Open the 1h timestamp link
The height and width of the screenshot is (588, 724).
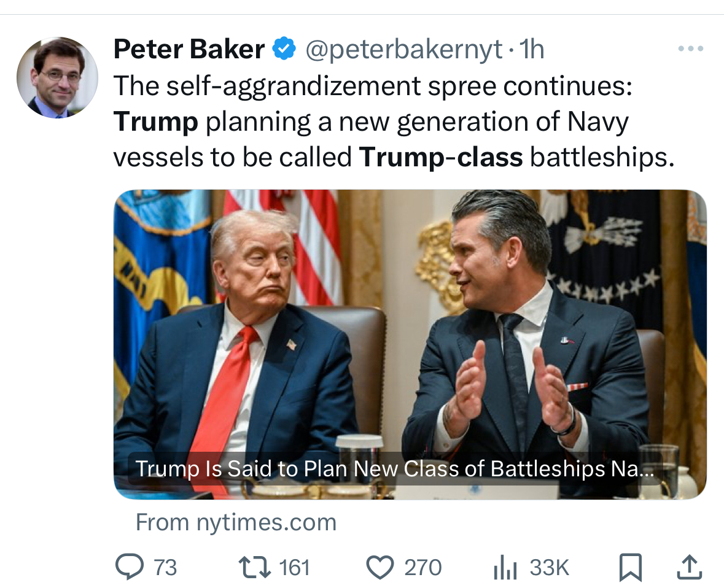[x=532, y=49]
